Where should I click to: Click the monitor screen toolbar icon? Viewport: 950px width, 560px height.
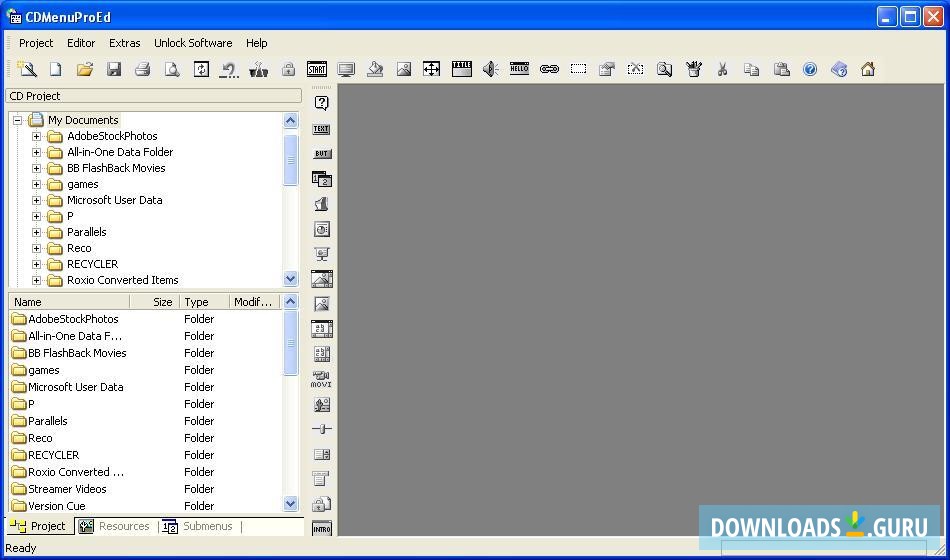pos(346,69)
